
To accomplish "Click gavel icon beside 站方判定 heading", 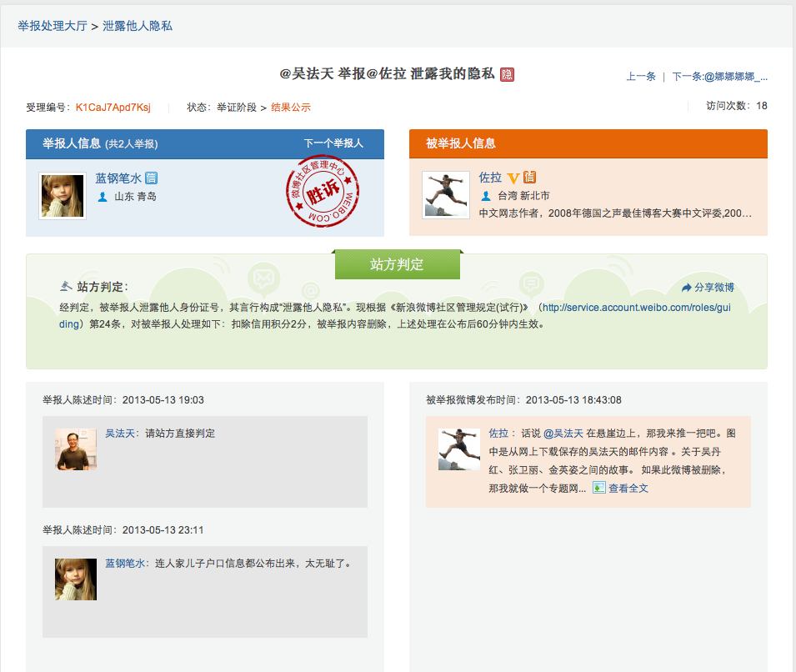I will [66, 287].
